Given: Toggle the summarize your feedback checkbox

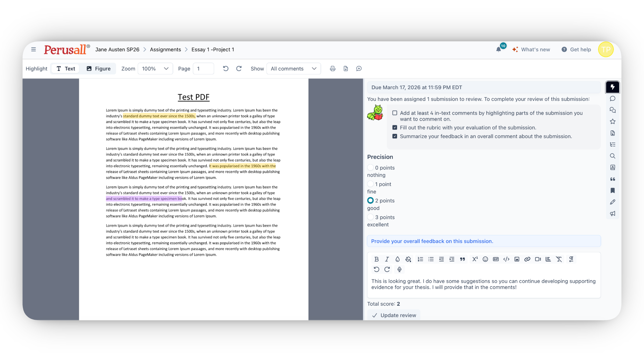Looking at the screenshot, I should click(395, 136).
